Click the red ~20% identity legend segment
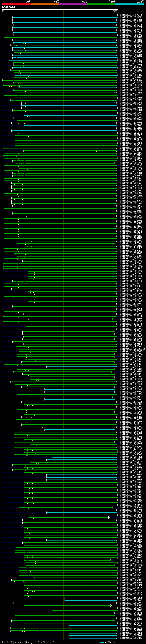 16,4
